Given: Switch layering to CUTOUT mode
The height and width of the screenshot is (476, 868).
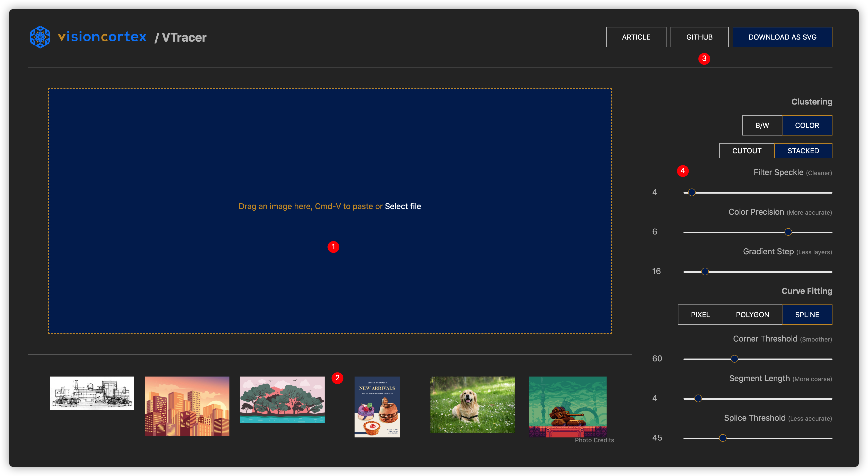Looking at the screenshot, I should (747, 150).
